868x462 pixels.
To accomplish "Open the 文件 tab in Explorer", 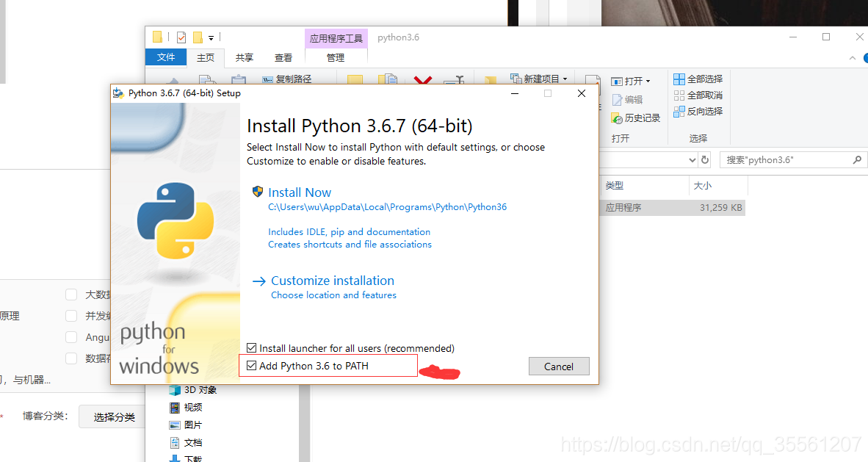I will click(x=165, y=57).
